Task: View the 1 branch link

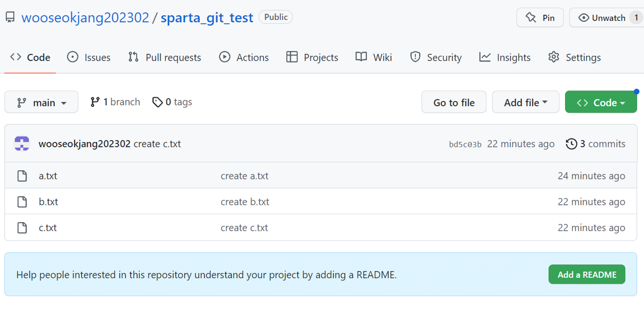Action: pos(115,102)
